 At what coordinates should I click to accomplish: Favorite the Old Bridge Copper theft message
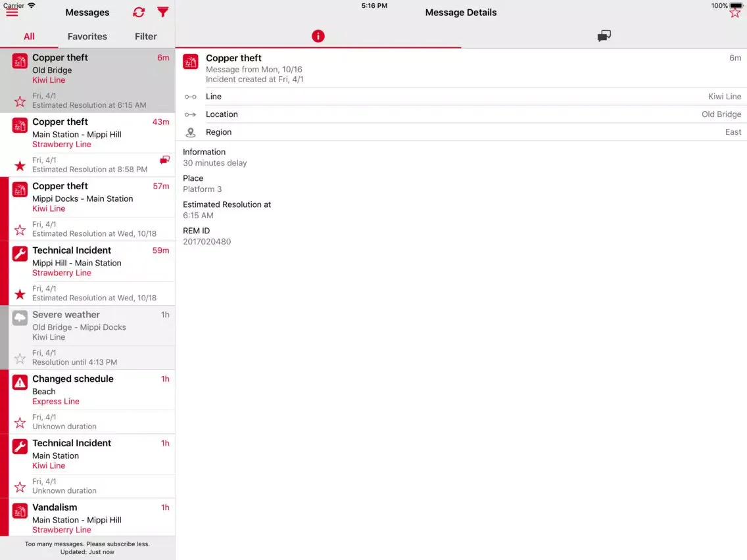click(x=20, y=101)
